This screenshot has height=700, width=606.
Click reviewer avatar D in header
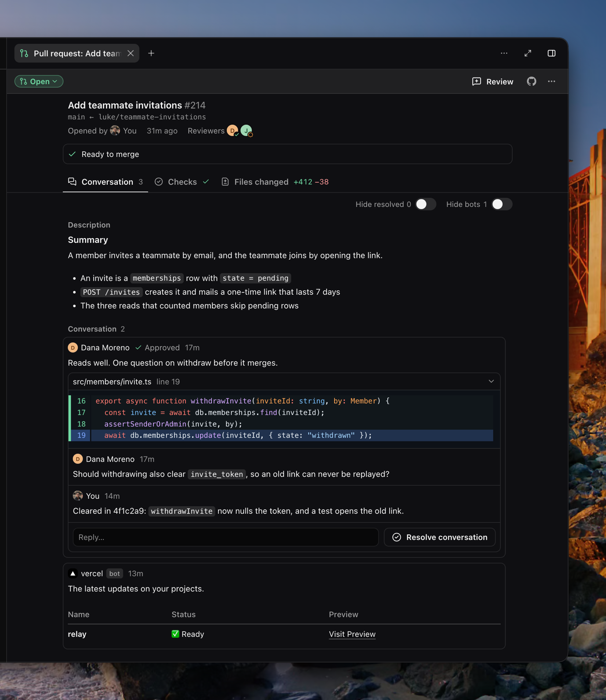233,131
